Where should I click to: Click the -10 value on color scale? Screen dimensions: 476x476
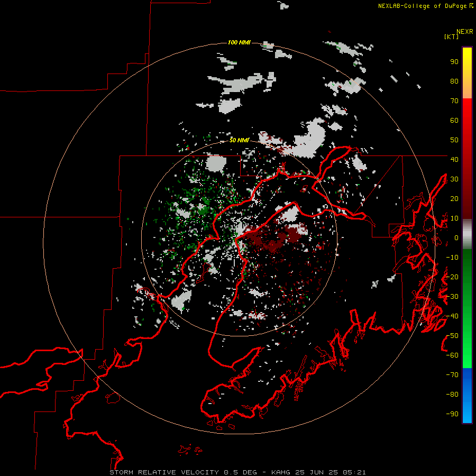tap(452, 258)
